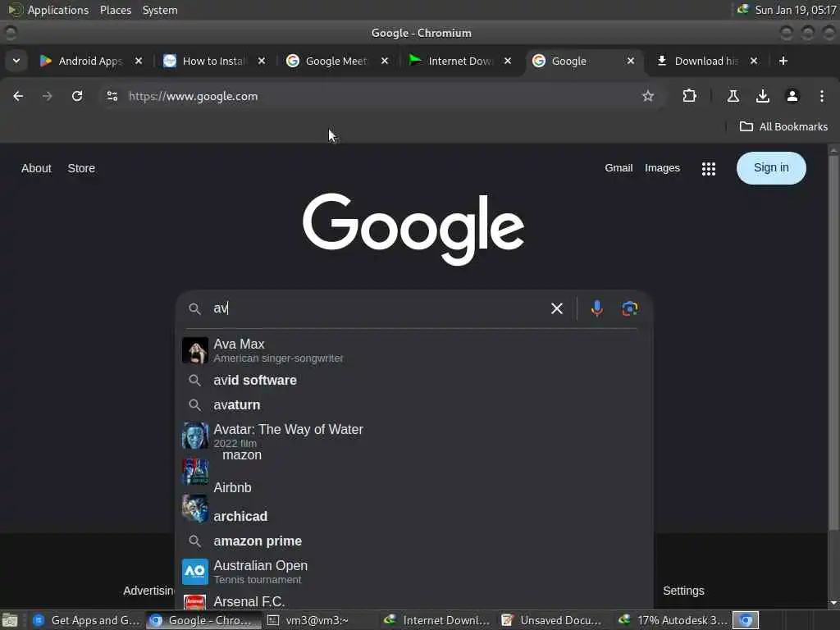This screenshot has width=840, height=630.
Task: Open Chromium three-dot menu
Action: click(x=821, y=96)
